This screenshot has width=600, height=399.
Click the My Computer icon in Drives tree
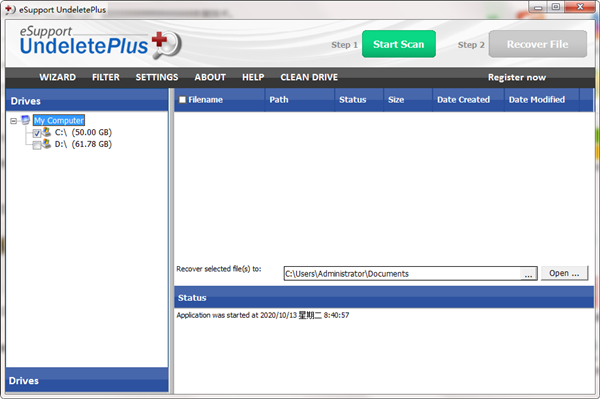(x=25, y=120)
